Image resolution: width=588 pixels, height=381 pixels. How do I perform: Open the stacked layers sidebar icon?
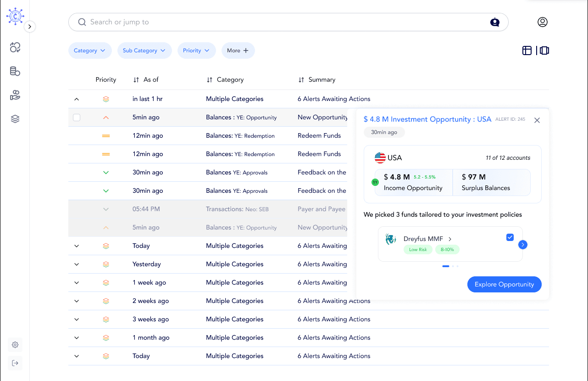(x=15, y=119)
